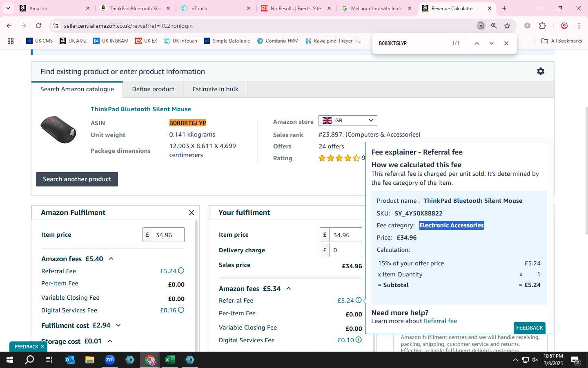Click the product star rating
Viewport: 588px width, 368px height.
point(339,158)
